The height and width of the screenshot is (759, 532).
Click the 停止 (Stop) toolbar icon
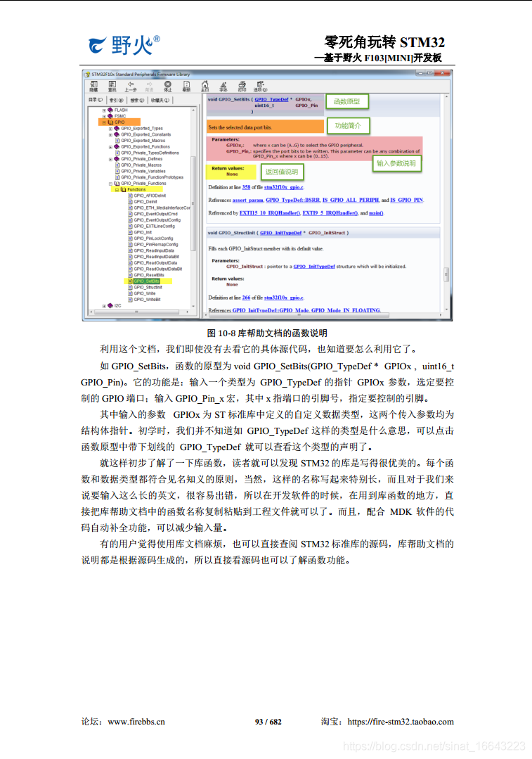click(168, 84)
